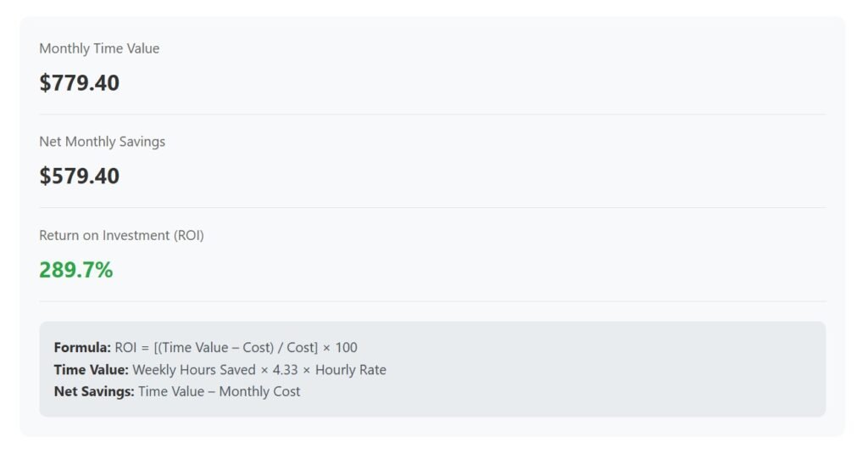Click the Weekly Hours Saved text
Screen dimensions: 868x465
tap(193, 369)
